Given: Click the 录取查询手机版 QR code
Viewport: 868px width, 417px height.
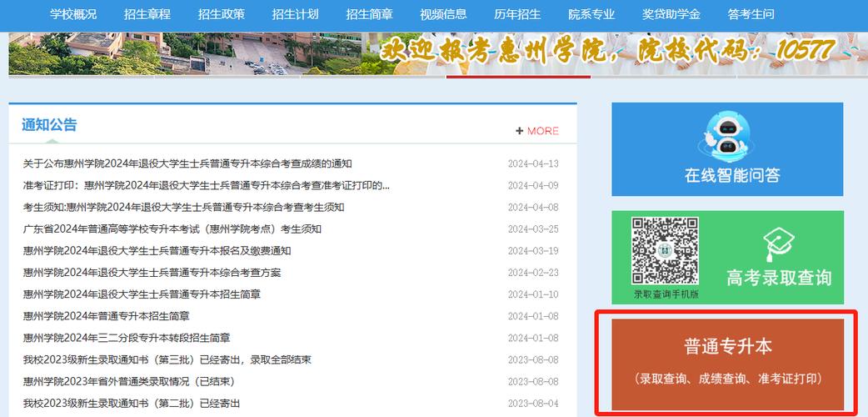Looking at the screenshot, I should tap(665, 251).
